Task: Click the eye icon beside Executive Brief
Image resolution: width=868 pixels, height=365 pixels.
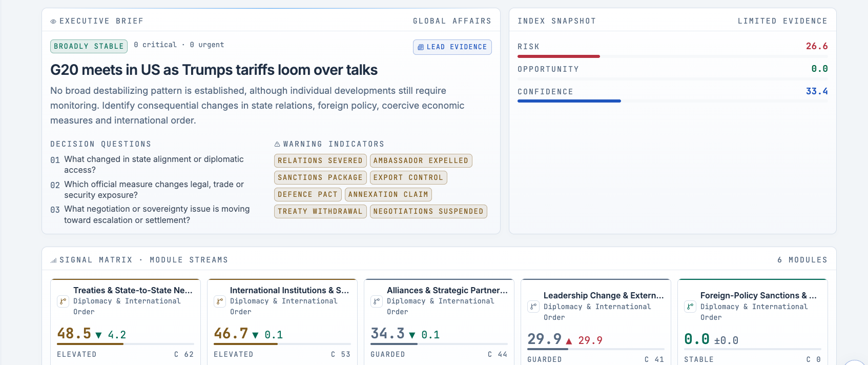Action: coord(53,22)
